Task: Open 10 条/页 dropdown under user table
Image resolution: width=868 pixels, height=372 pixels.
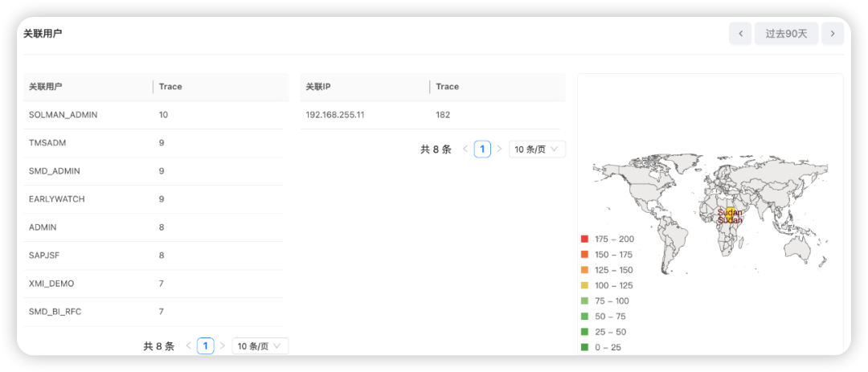Action: (260, 346)
